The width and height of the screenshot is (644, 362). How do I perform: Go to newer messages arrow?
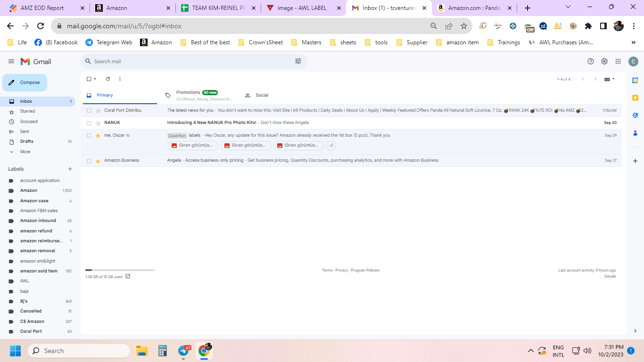(x=583, y=79)
